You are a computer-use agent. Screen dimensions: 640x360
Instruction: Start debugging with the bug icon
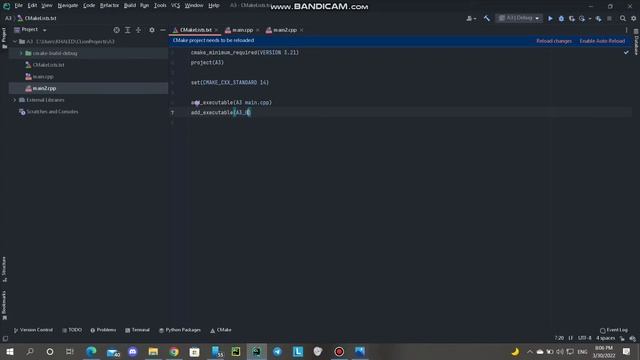pyautogui.click(x=561, y=18)
